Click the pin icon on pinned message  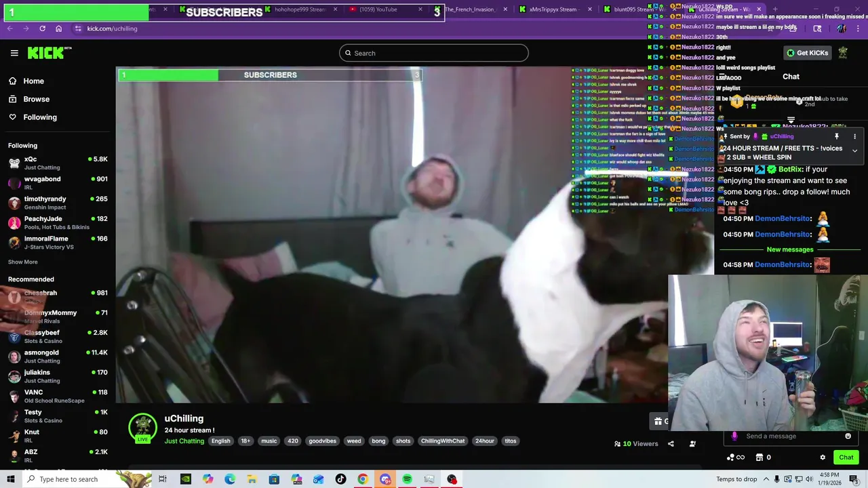837,136
